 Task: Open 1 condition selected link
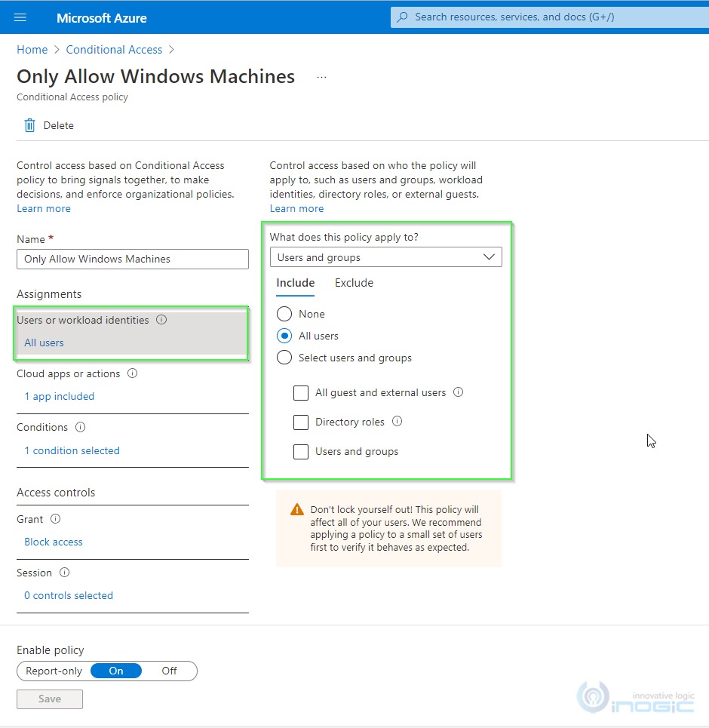[x=72, y=450]
